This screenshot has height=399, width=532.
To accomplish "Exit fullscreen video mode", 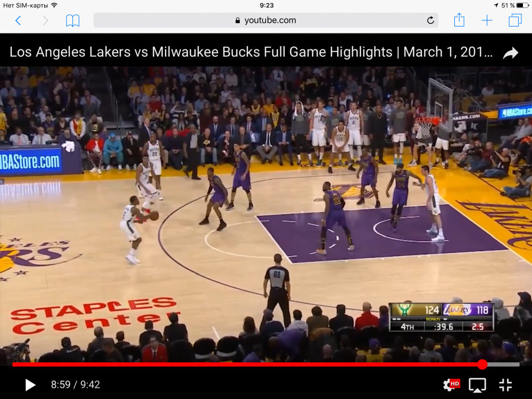I will pos(505,385).
